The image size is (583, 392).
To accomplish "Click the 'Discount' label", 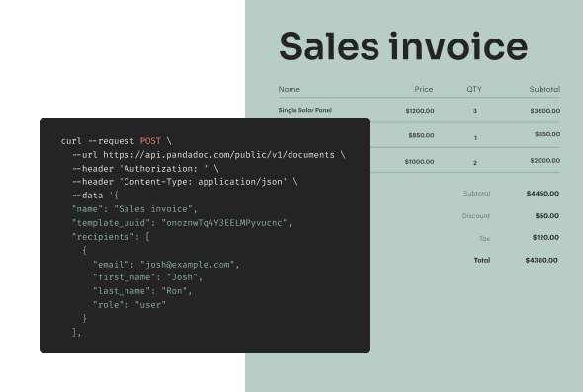I will (476, 216).
